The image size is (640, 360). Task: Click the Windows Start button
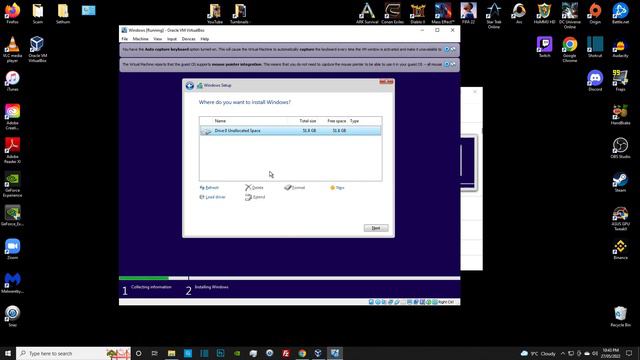tap(8, 353)
